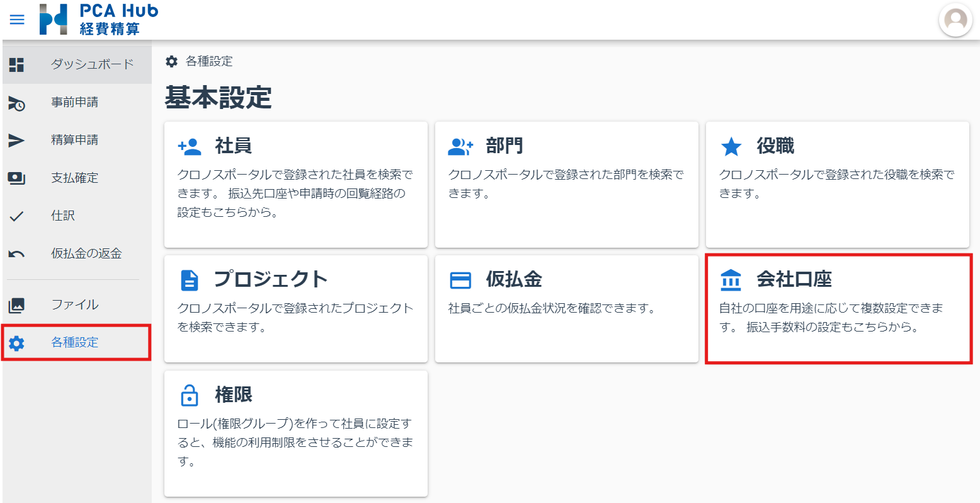This screenshot has height=503, width=980.
Task: Open the 仮払金 settings card
Action: point(567,309)
